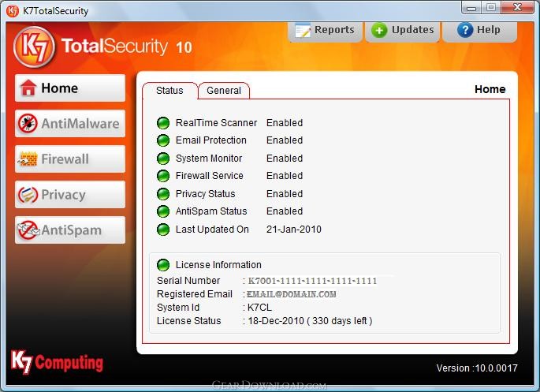Click the Serial Number label
Viewport: 540px width, 392px height.
click(188, 281)
